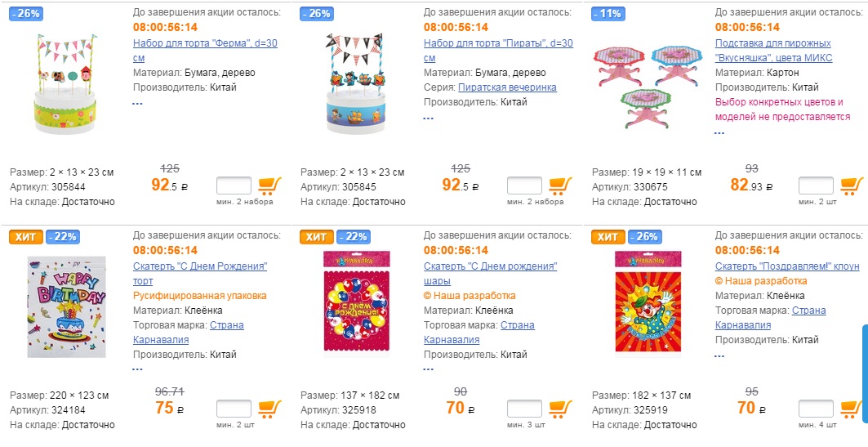Focus quantity input for balloons tablecloth

(x=524, y=409)
